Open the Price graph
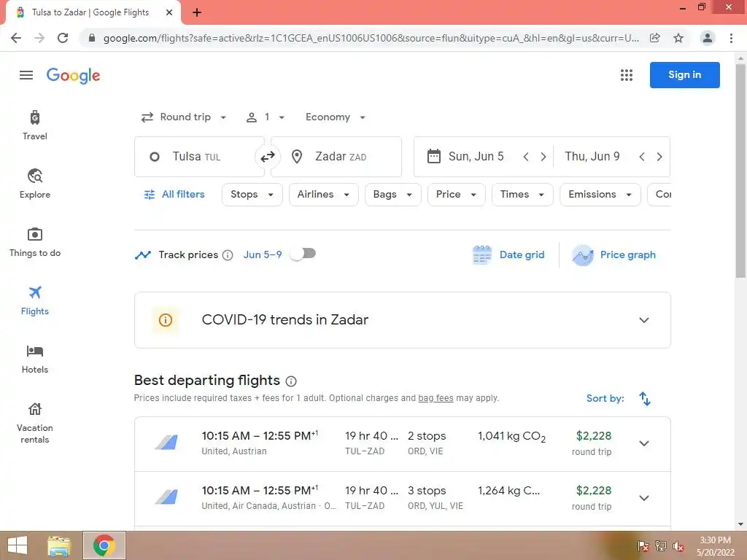 pyautogui.click(x=614, y=254)
